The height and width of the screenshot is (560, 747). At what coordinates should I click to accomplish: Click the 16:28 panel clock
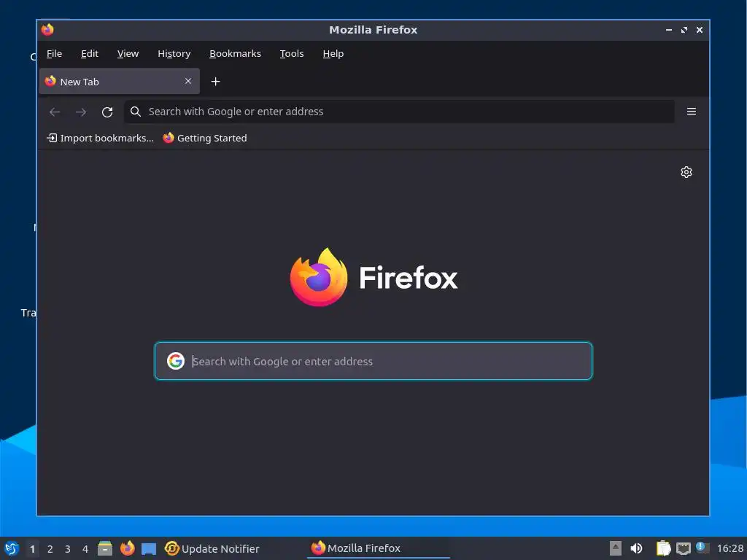729,548
